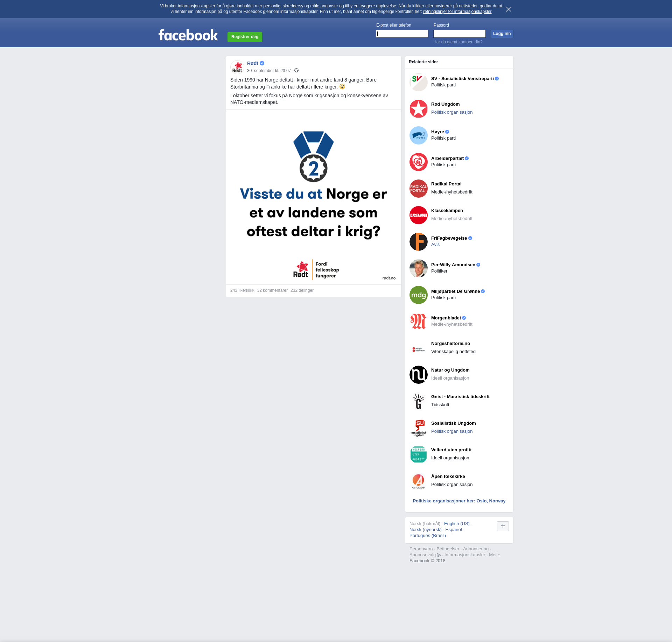Switch language to Español
Image resolution: width=672 pixels, height=642 pixels.
(454, 530)
